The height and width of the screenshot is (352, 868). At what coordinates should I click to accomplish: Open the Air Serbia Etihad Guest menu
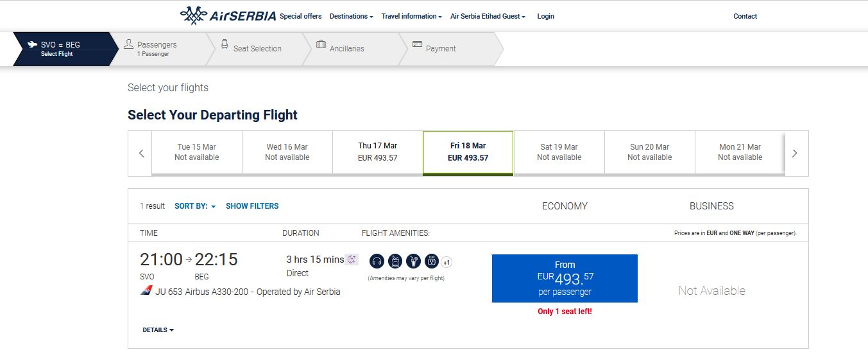click(488, 17)
